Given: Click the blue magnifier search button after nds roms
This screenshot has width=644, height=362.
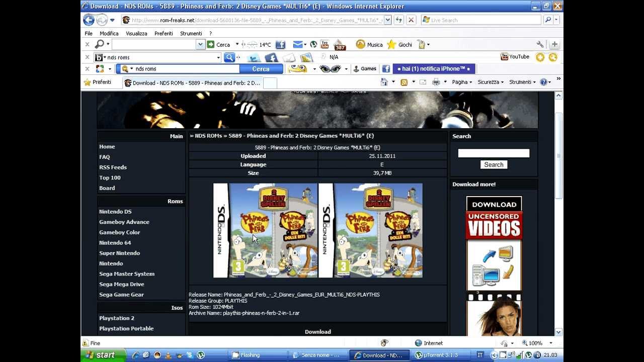Looking at the screenshot, I should click(229, 57).
